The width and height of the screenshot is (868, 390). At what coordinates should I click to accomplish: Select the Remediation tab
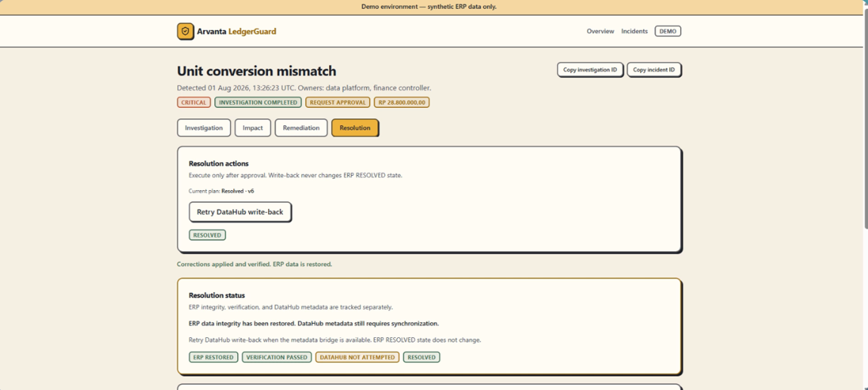coord(301,127)
